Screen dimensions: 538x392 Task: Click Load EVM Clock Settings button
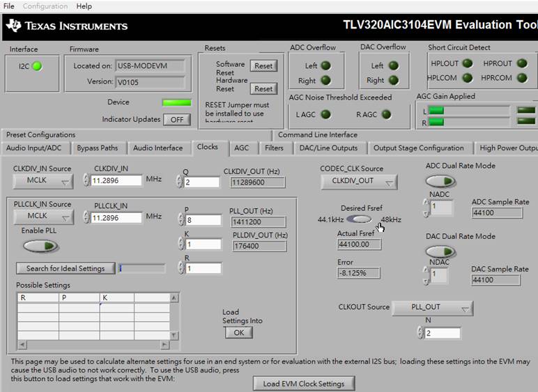[304, 384]
